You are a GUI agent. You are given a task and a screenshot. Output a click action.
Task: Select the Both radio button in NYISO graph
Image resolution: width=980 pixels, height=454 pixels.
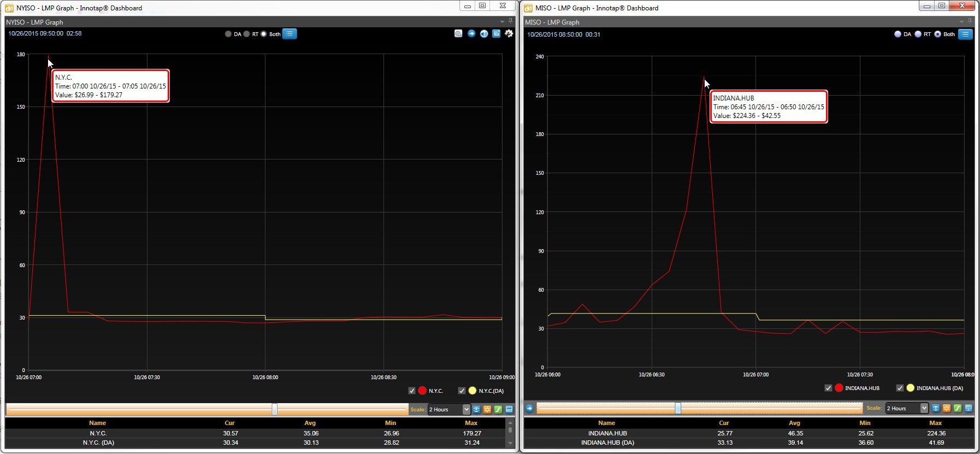click(264, 34)
